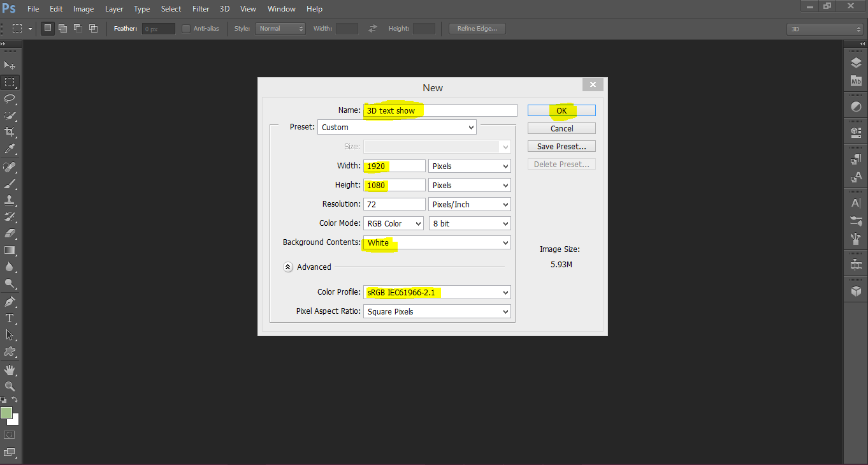Open the Character panel icon
This screenshot has width=868, height=465.
tap(856, 203)
